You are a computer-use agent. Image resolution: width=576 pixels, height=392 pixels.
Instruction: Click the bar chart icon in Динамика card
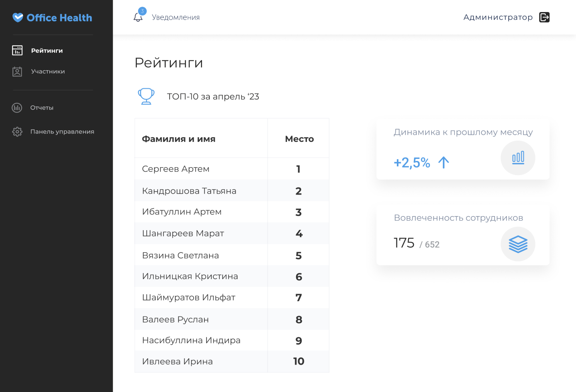tap(518, 158)
